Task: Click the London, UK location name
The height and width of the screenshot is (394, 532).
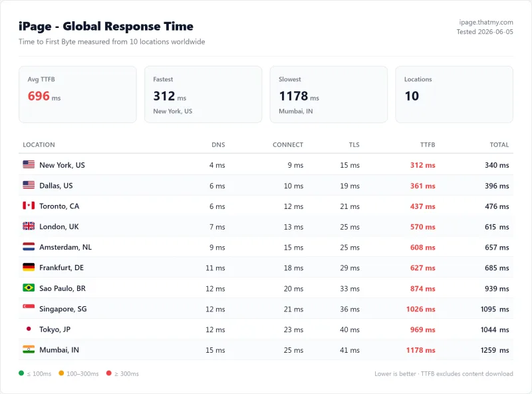Action: click(59, 226)
